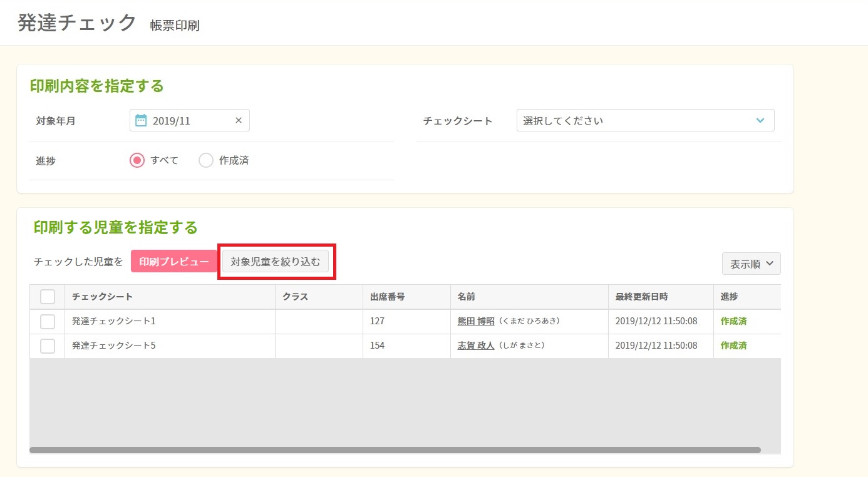The width and height of the screenshot is (868, 477).
Task: Check the checkbox for 発達チェックシート5 row
Action: (48, 346)
